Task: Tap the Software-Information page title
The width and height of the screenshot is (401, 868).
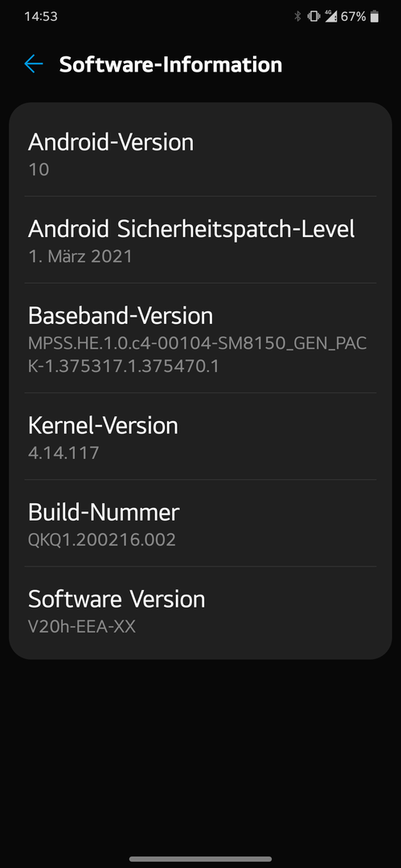Action: pos(170,64)
